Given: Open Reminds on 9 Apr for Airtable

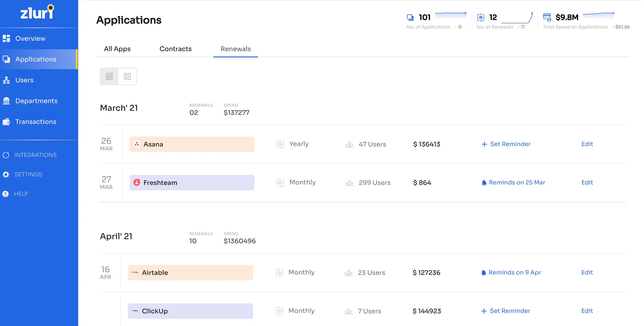Looking at the screenshot, I should click(x=511, y=272).
